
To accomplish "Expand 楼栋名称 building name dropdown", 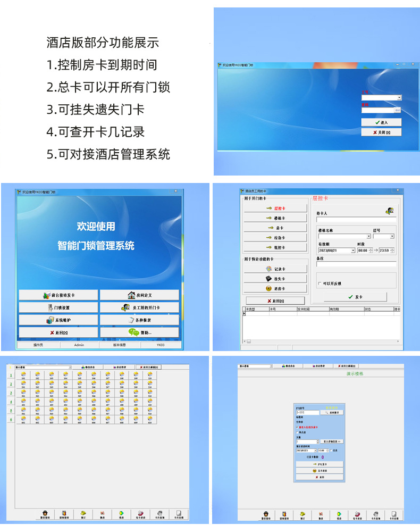I will pyautogui.click(x=368, y=236).
